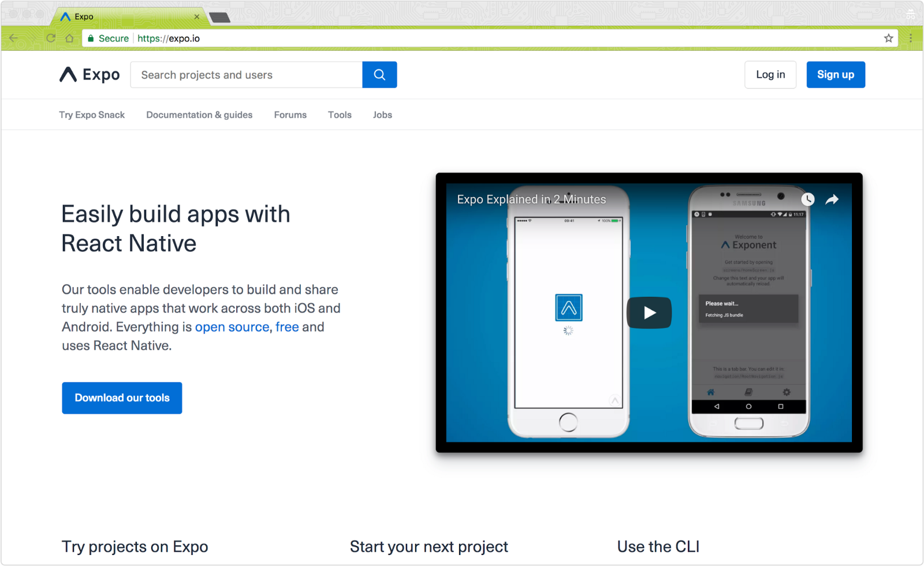Click the browser back arrow
The height and width of the screenshot is (566, 924).
(x=13, y=38)
